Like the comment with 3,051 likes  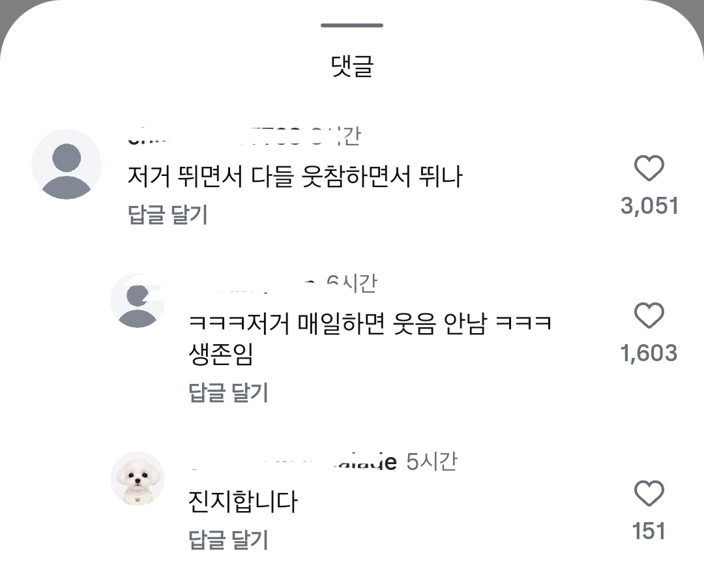pyautogui.click(x=649, y=168)
